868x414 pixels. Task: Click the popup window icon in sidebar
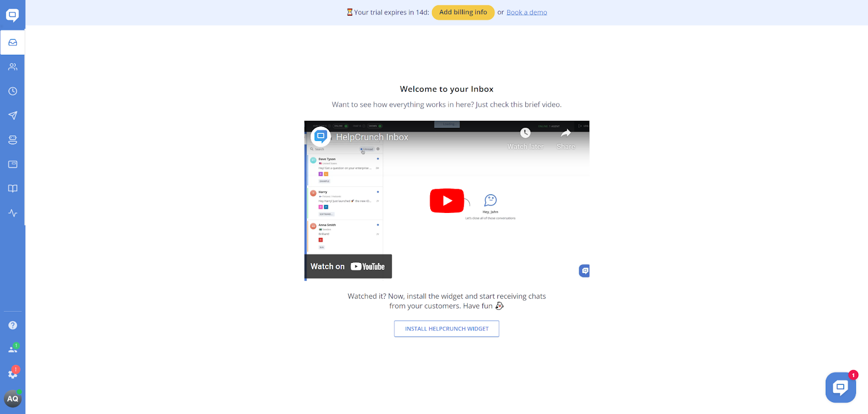(12, 164)
